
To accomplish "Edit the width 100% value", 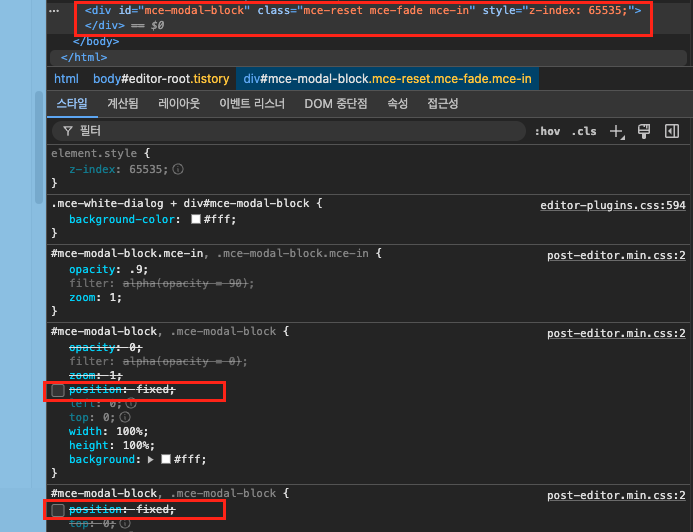I will (x=129, y=431).
